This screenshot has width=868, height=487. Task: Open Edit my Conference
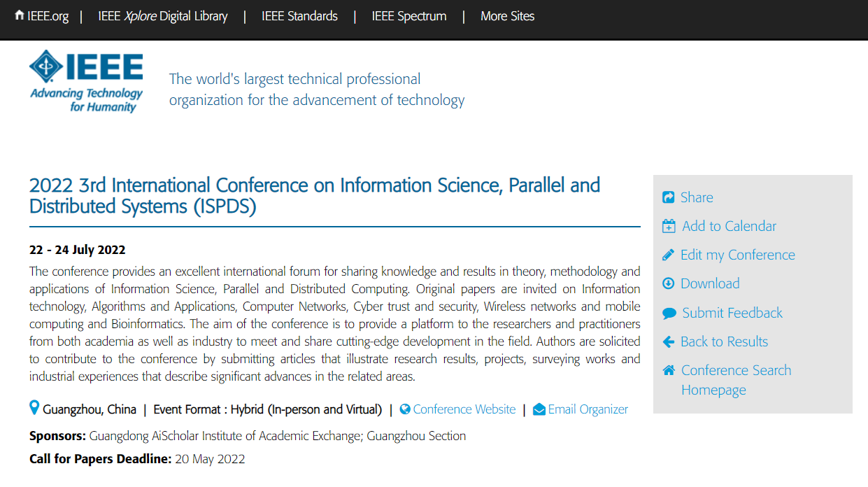738,255
